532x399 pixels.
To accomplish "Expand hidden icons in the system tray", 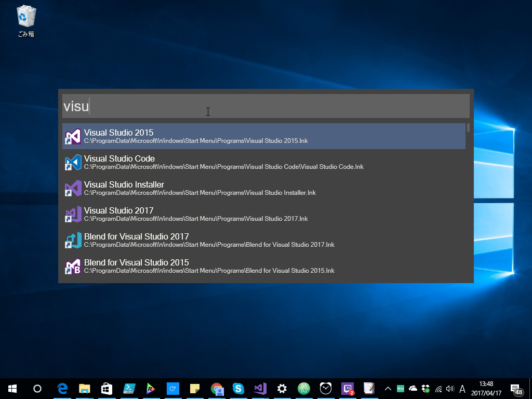I will click(x=388, y=388).
